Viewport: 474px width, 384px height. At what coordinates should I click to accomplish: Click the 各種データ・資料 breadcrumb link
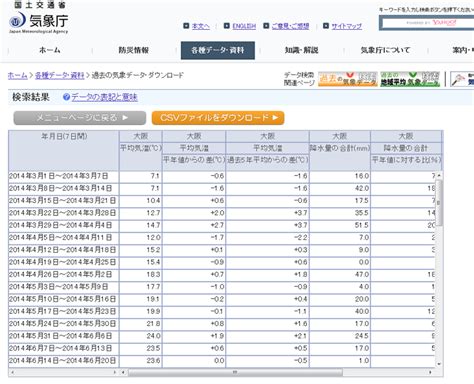pyautogui.click(x=60, y=75)
